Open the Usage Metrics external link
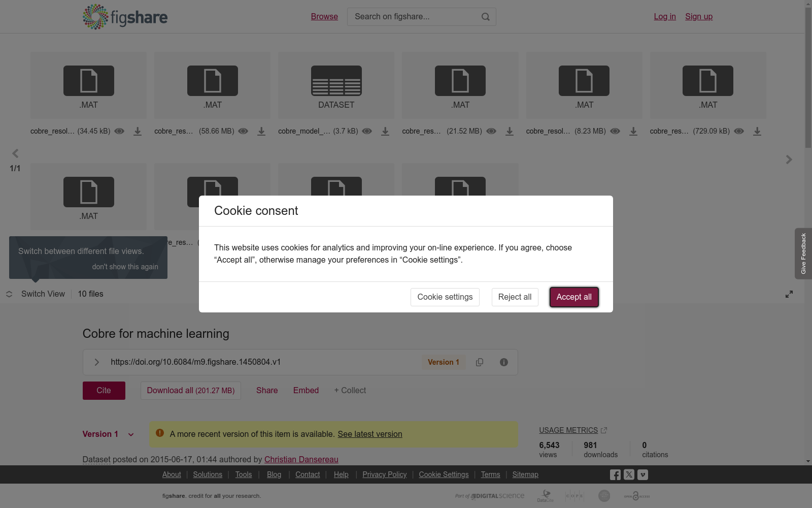The width and height of the screenshot is (812, 508). [x=573, y=430]
